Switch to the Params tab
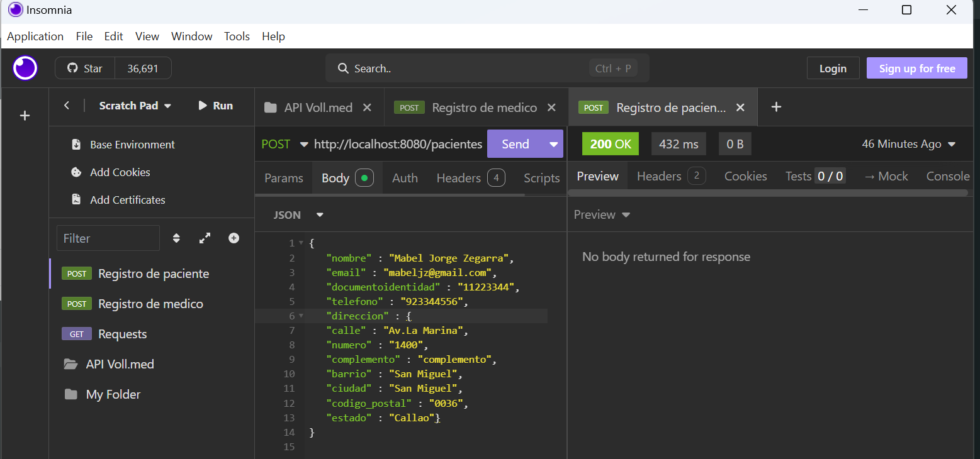The width and height of the screenshot is (980, 459). click(x=284, y=178)
